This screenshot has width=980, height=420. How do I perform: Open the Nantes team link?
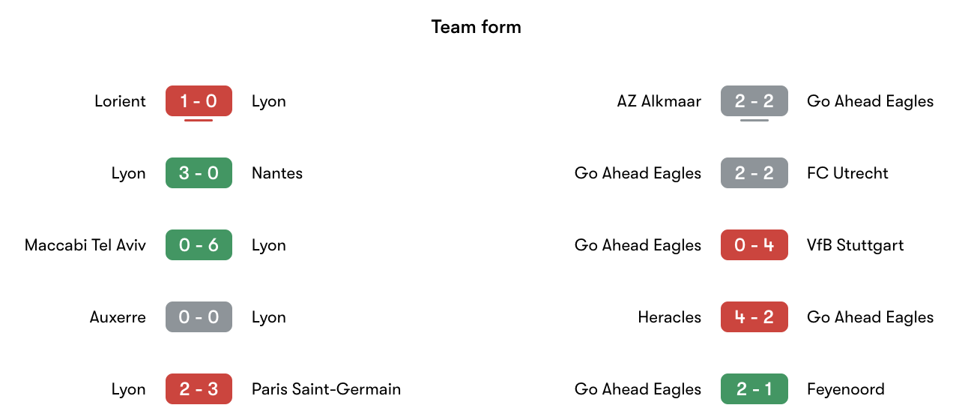(x=277, y=173)
